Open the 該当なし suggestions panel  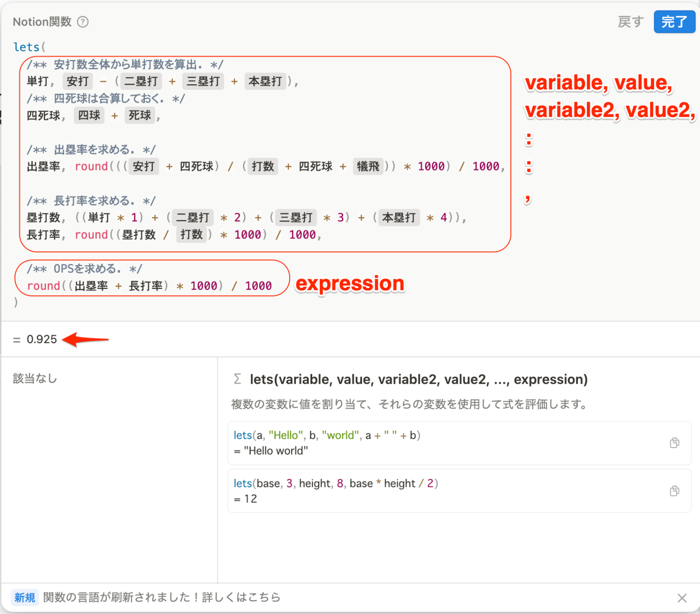[x=35, y=378]
